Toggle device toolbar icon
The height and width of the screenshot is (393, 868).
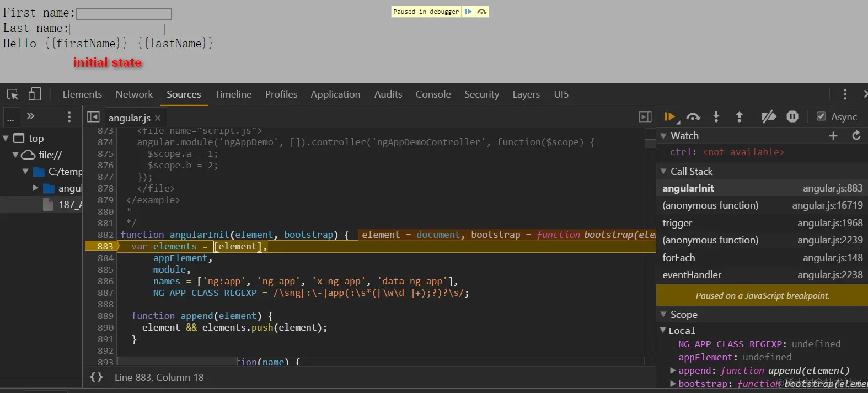coord(35,94)
